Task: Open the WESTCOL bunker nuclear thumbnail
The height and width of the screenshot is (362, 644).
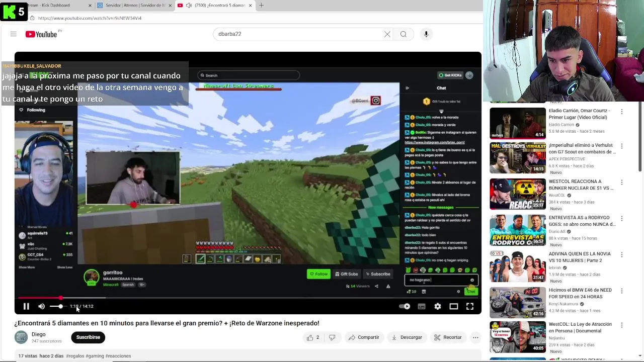Action: pos(518,194)
